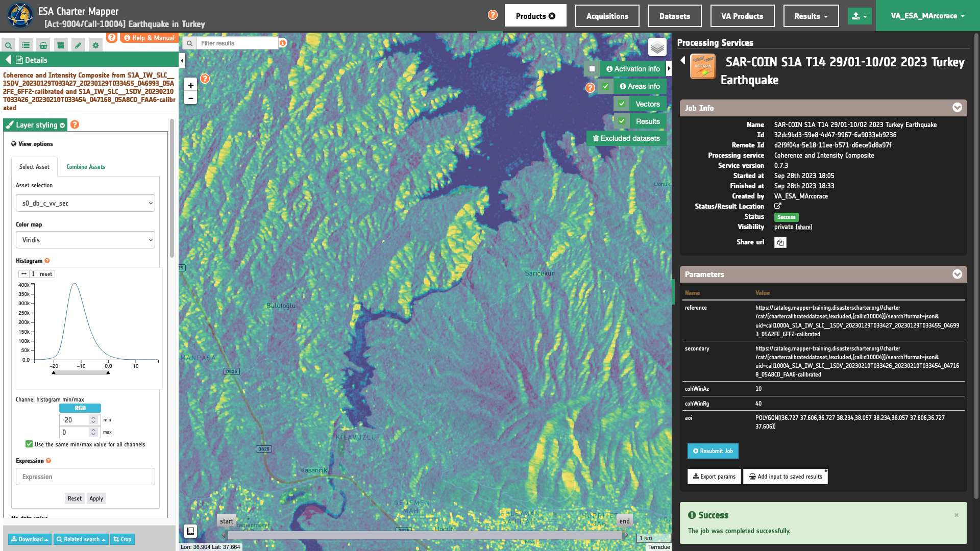Open help for Layer styling
The height and width of the screenshot is (551, 980).
tap(75, 124)
